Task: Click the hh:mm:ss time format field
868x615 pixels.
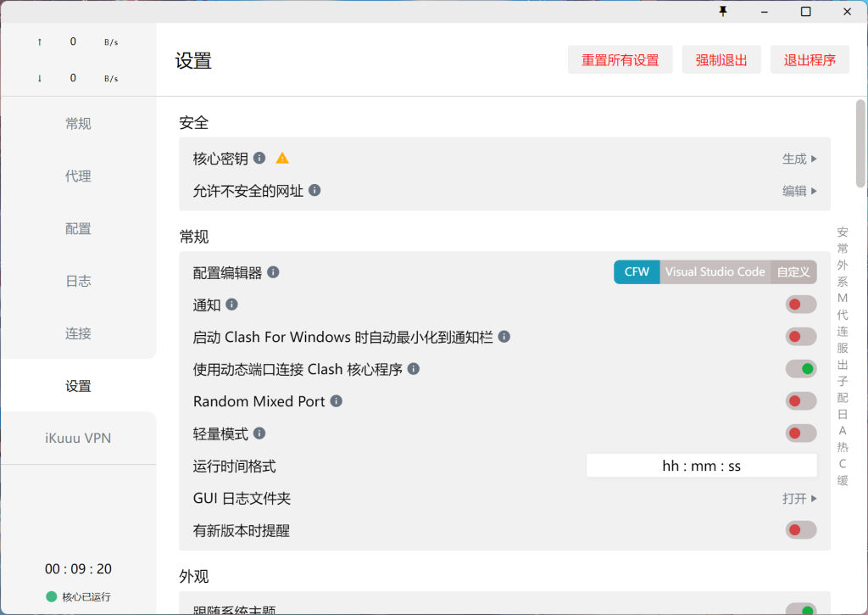Action: (x=701, y=465)
